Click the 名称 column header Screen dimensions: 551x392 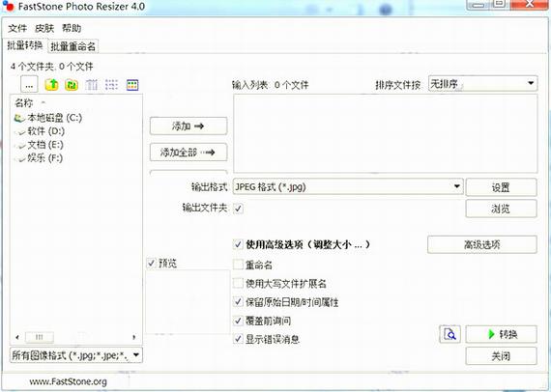point(24,102)
